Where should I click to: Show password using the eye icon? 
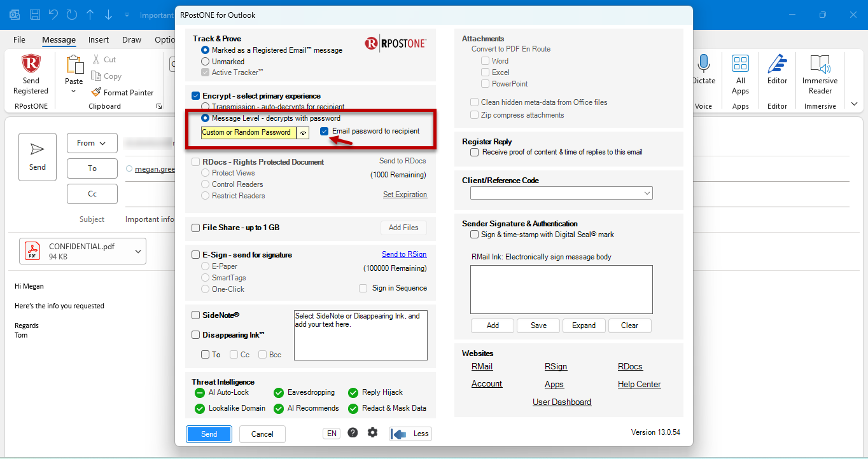303,133
